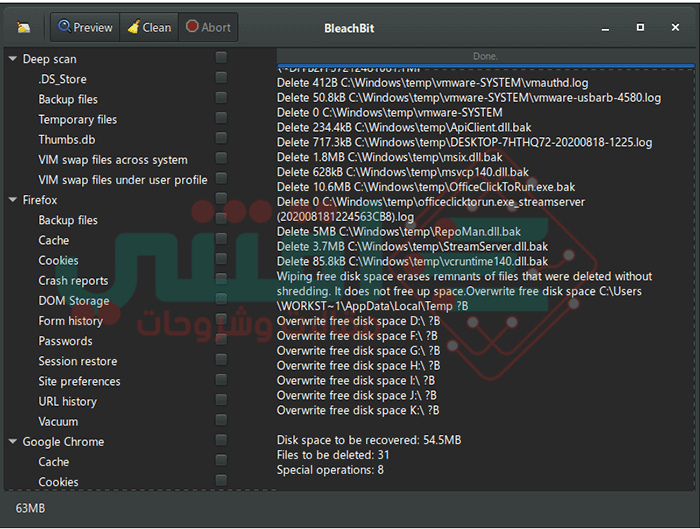
Task: Click the msix.dll.bak delete line
Action: [389, 157]
